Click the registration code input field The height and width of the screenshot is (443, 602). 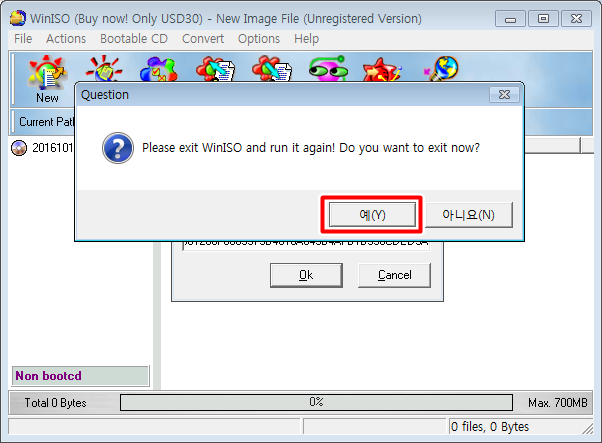[306, 245]
